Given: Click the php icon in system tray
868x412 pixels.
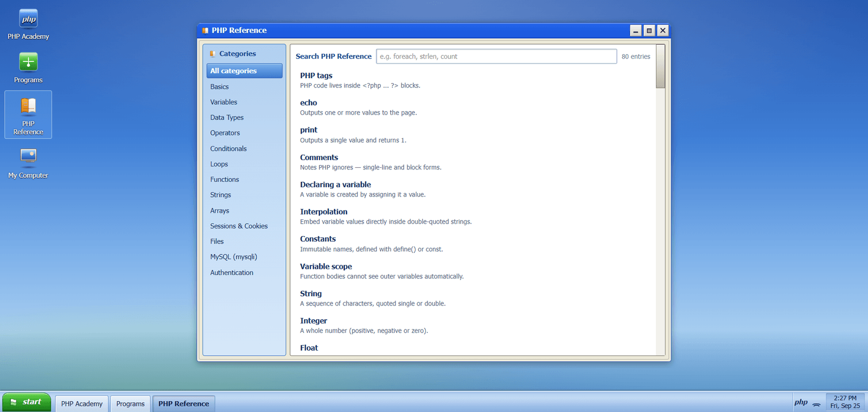Looking at the screenshot, I should click(801, 402).
